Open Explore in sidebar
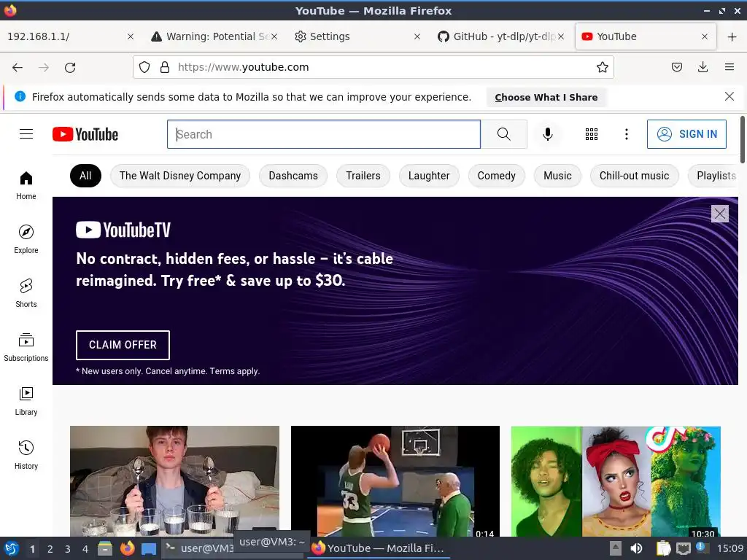Image resolution: width=747 pixels, height=560 pixels. point(26,239)
